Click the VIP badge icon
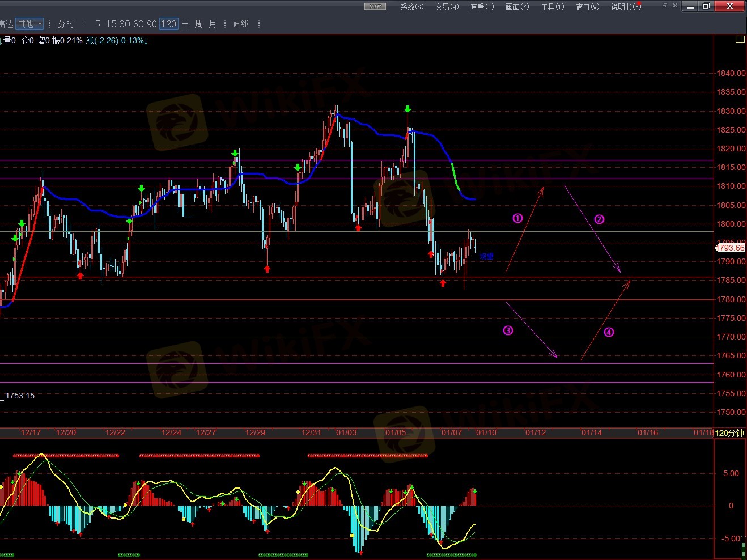Screen dimensions: 747x560 (x=375, y=6)
